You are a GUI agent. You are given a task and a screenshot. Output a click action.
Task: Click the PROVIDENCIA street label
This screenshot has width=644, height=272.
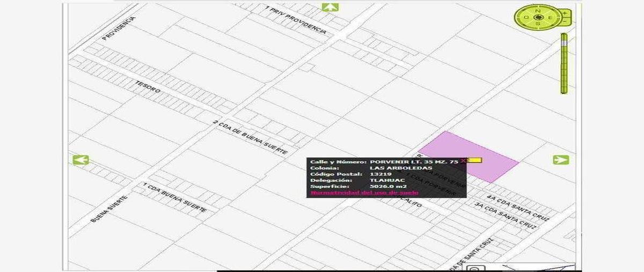pos(119,28)
